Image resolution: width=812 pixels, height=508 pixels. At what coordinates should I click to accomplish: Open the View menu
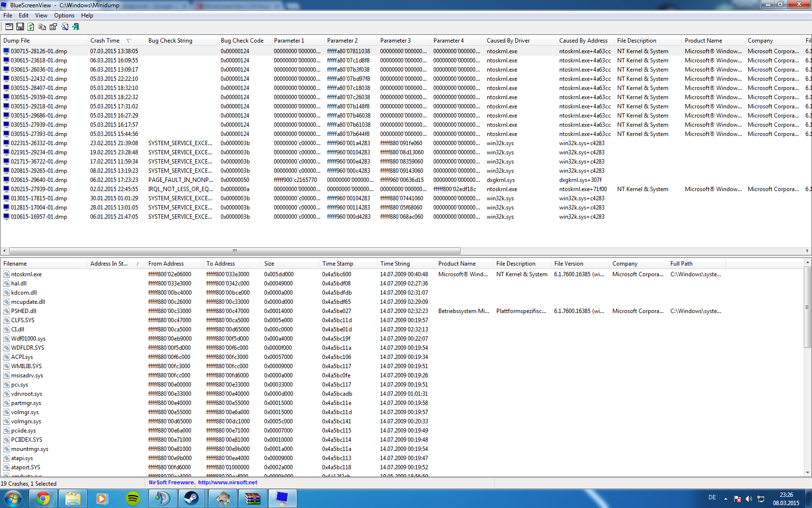pyautogui.click(x=42, y=15)
